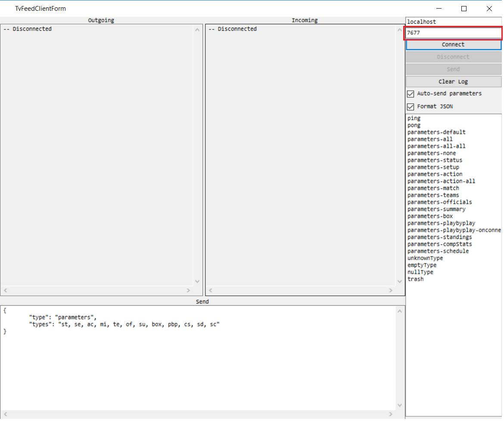Click Send box scroll-up arrow
Viewport: 504px width, 428px height.
tap(399, 311)
